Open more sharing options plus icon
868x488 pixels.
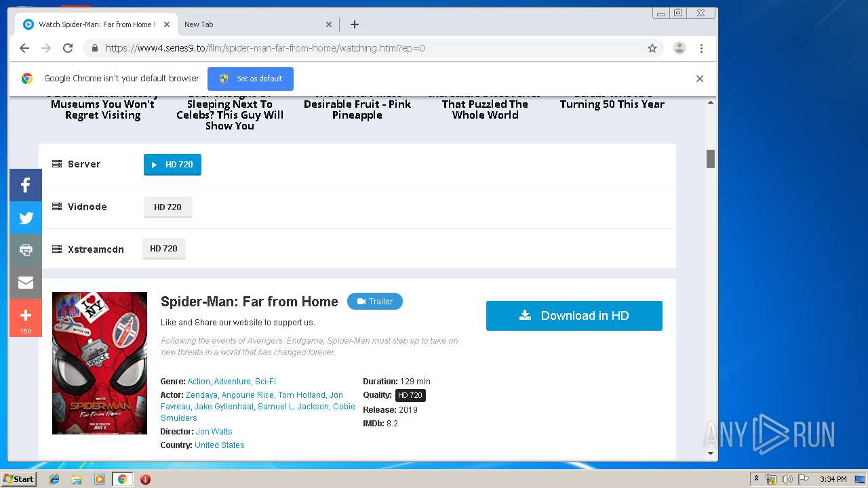tap(26, 318)
